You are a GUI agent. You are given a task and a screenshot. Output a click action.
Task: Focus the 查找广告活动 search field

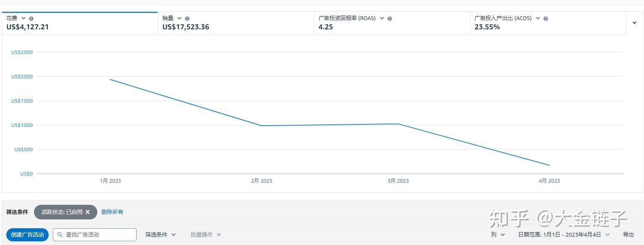(95, 235)
